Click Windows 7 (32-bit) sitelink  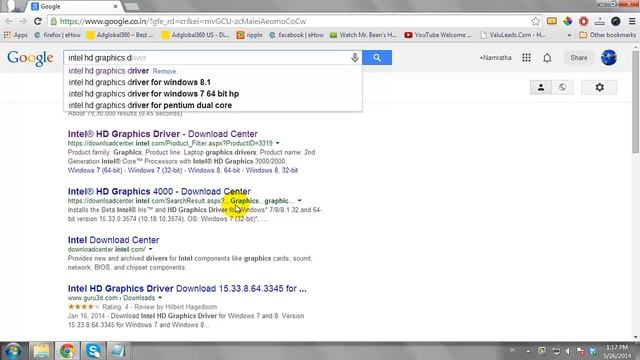point(155,170)
